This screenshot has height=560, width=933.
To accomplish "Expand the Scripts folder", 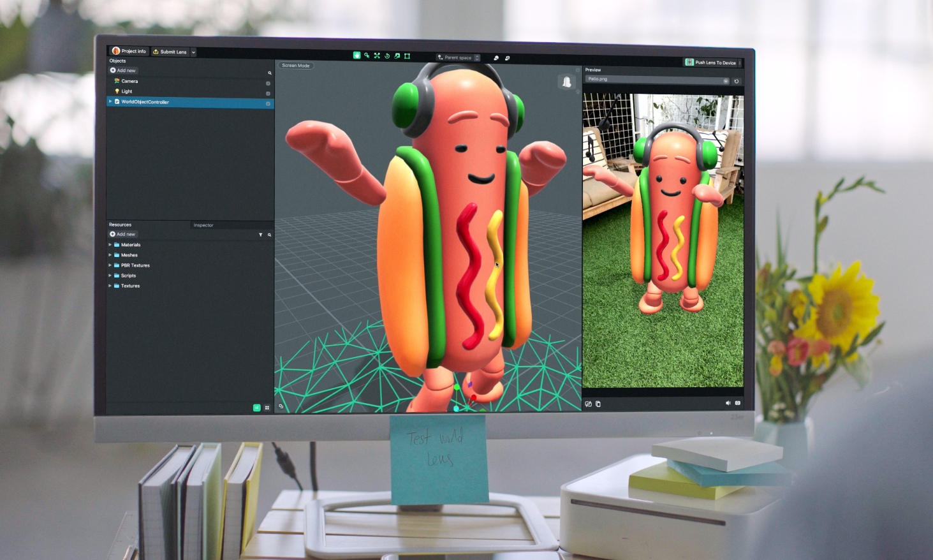I will coord(110,276).
